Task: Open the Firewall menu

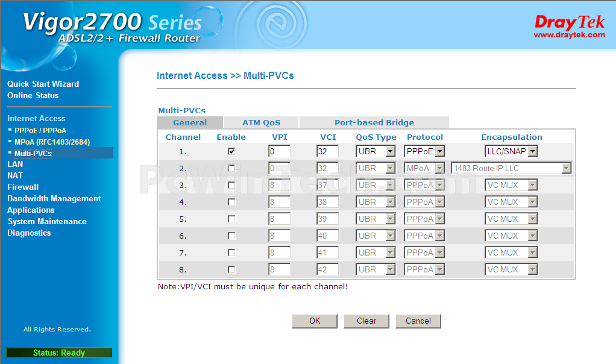Action: tap(23, 187)
